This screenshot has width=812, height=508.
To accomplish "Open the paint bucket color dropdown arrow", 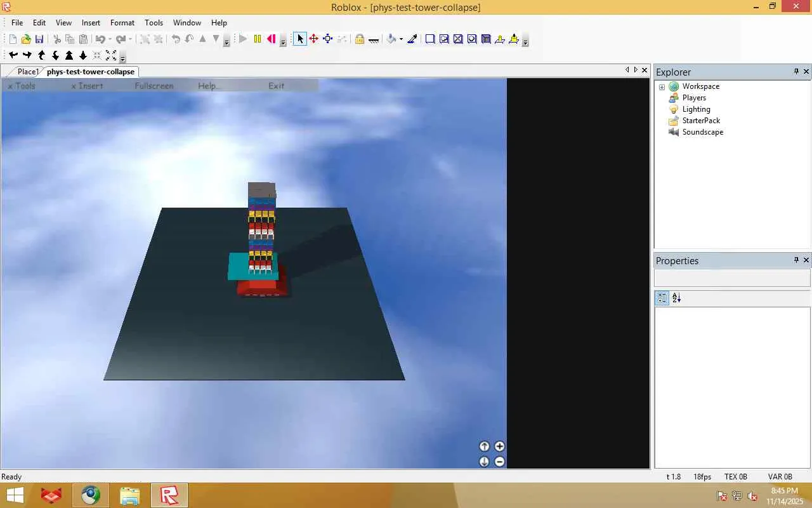I will [401, 39].
